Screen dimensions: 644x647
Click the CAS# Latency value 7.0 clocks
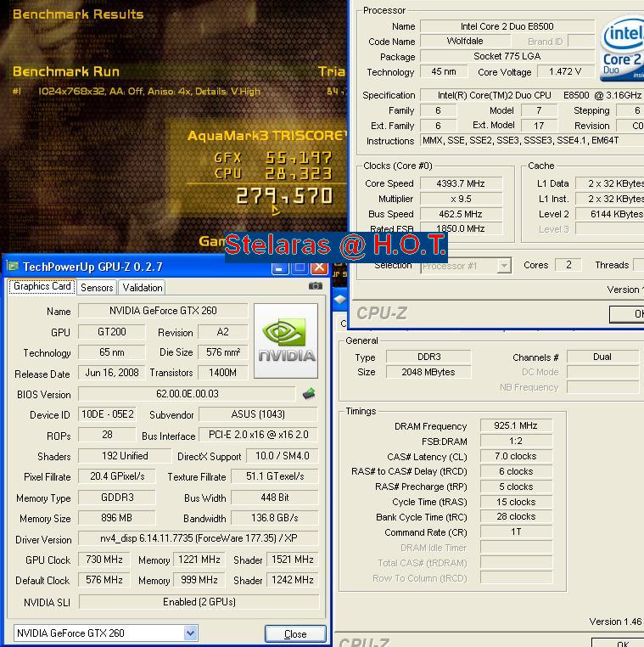(x=516, y=456)
